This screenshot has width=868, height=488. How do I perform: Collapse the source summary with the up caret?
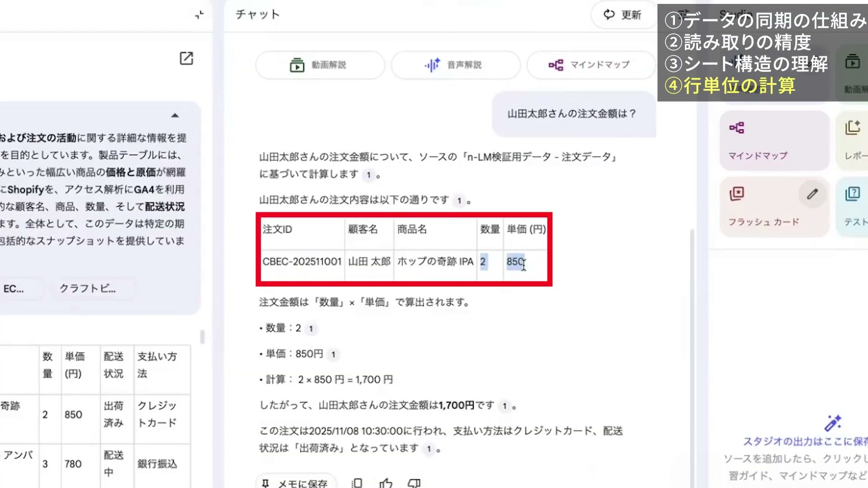175,116
